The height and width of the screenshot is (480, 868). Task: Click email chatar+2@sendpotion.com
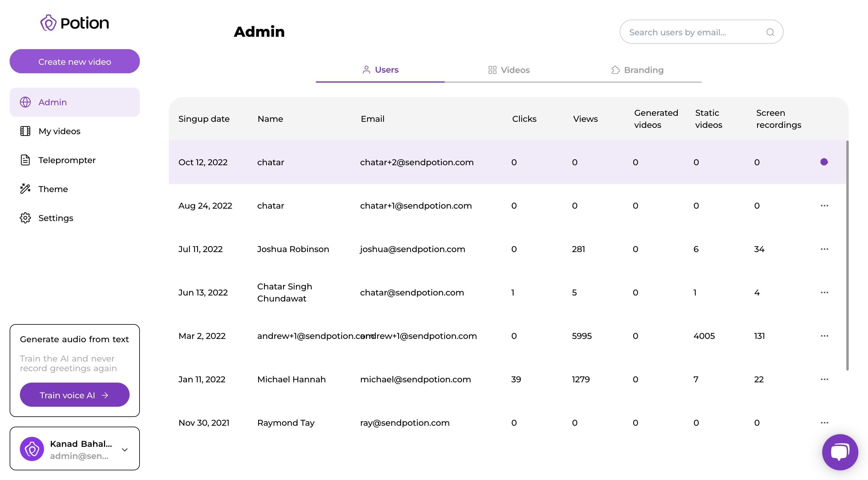pyautogui.click(x=417, y=162)
